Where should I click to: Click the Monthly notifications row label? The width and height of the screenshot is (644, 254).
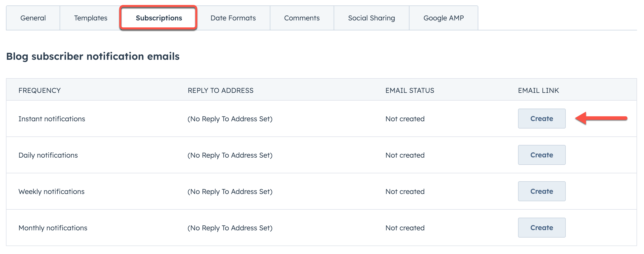click(x=53, y=228)
